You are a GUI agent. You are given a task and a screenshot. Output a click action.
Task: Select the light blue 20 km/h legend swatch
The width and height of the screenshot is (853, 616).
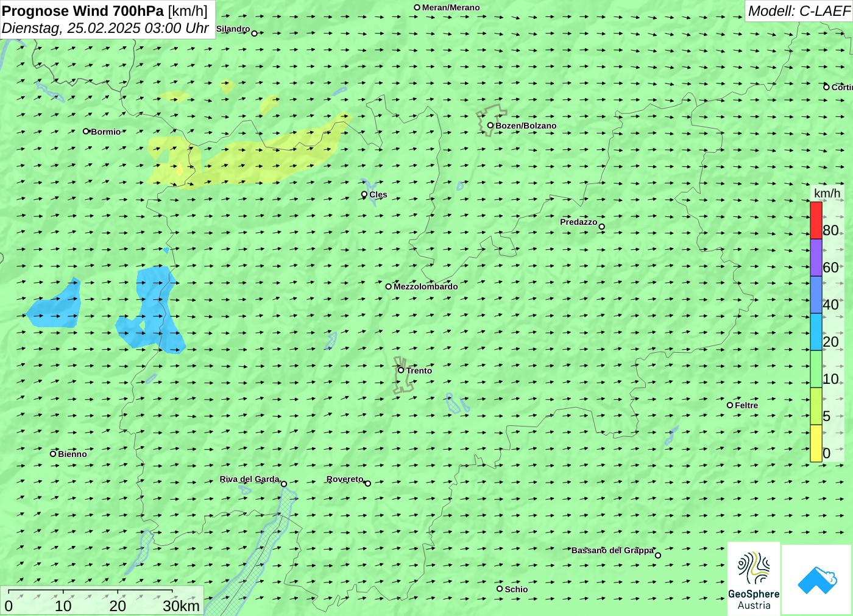[816, 332]
